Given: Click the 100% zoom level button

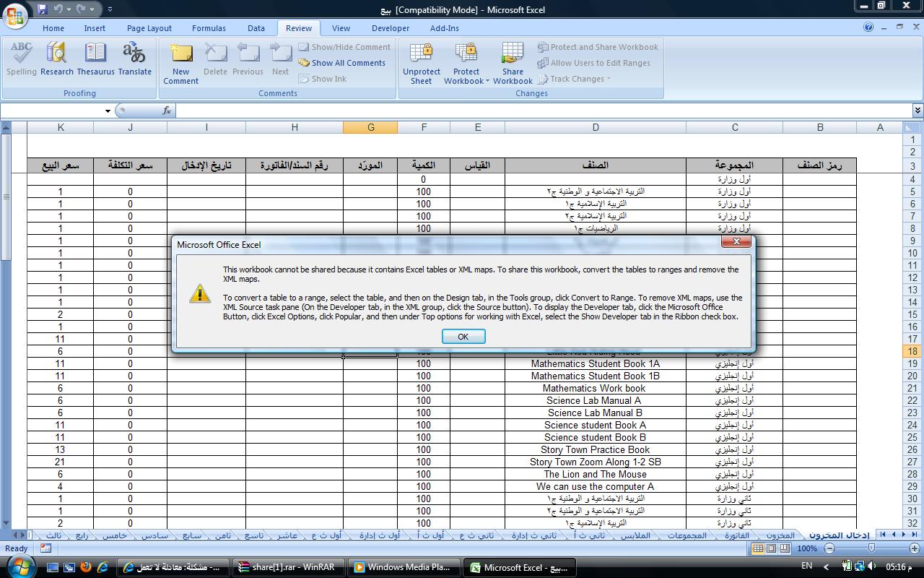Looking at the screenshot, I should pyautogui.click(x=807, y=548).
